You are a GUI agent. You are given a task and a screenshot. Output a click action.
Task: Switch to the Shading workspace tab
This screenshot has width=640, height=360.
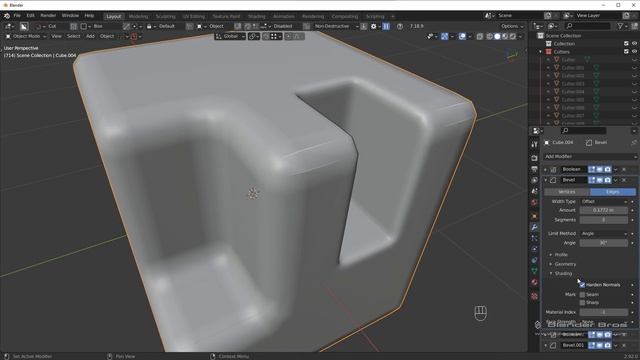(x=257, y=16)
